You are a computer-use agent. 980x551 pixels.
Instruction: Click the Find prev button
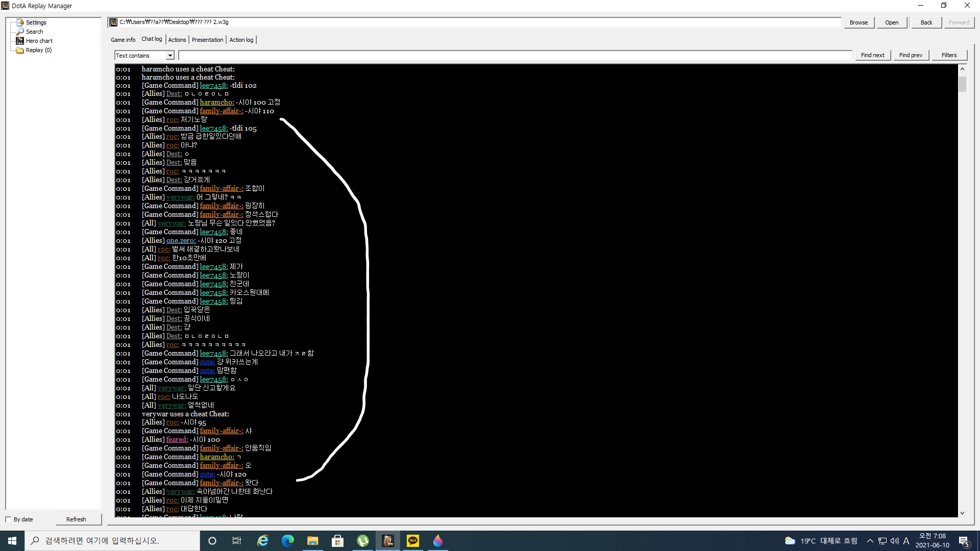pos(911,55)
